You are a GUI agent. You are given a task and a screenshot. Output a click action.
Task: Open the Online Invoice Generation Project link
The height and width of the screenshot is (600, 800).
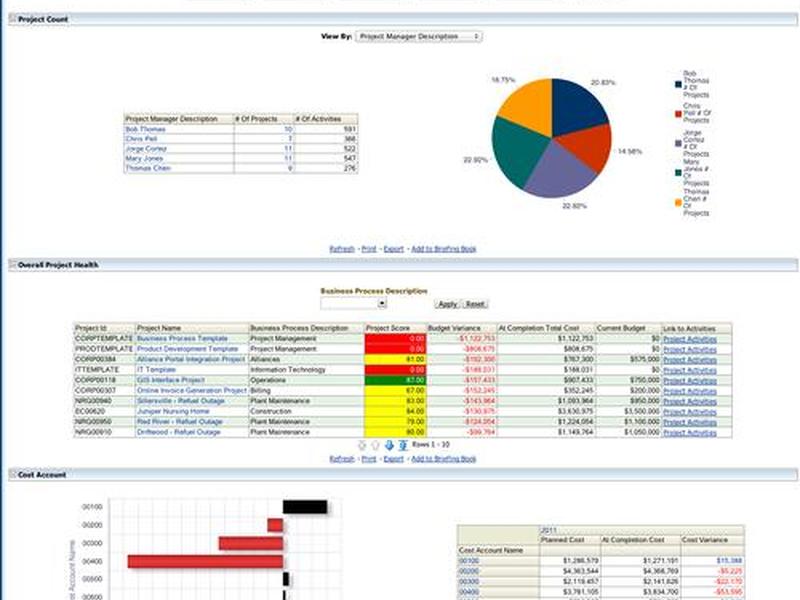(192, 390)
